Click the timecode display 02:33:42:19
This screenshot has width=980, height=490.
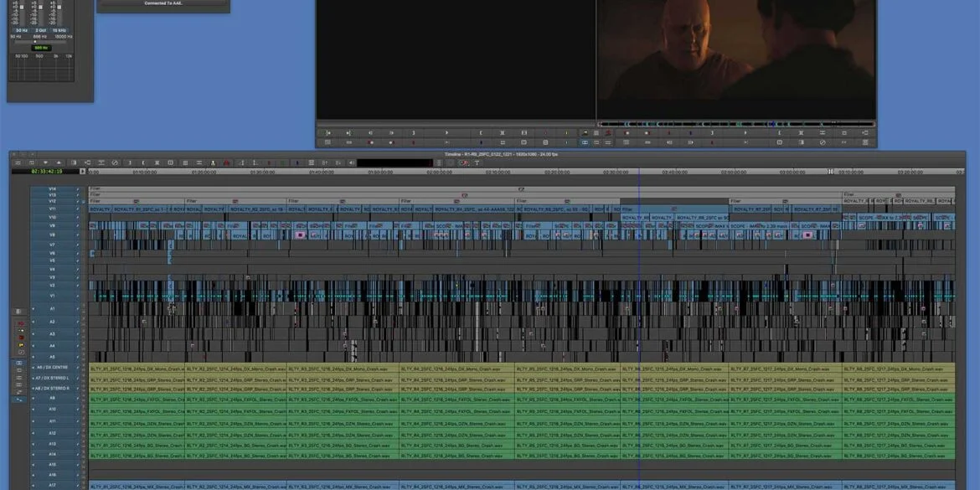[47, 172]
